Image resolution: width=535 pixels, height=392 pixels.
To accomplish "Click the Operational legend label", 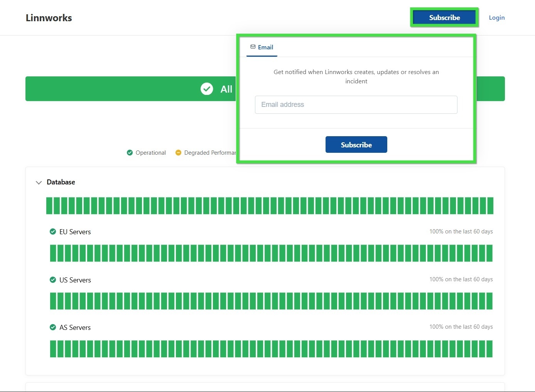I will [151, 153].
